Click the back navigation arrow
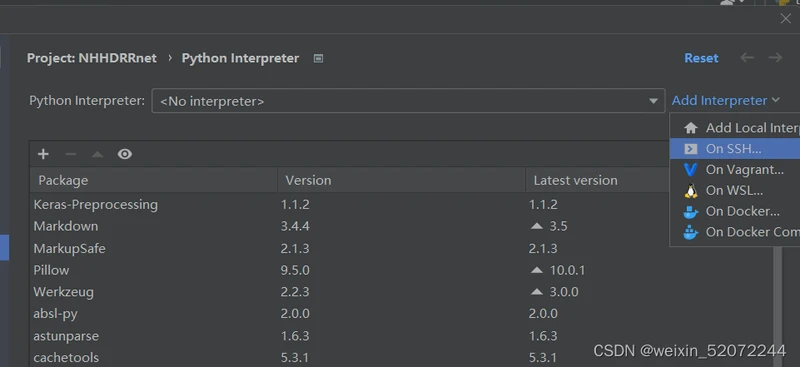Viewport: 800px width, 367px height. [747, 58]
